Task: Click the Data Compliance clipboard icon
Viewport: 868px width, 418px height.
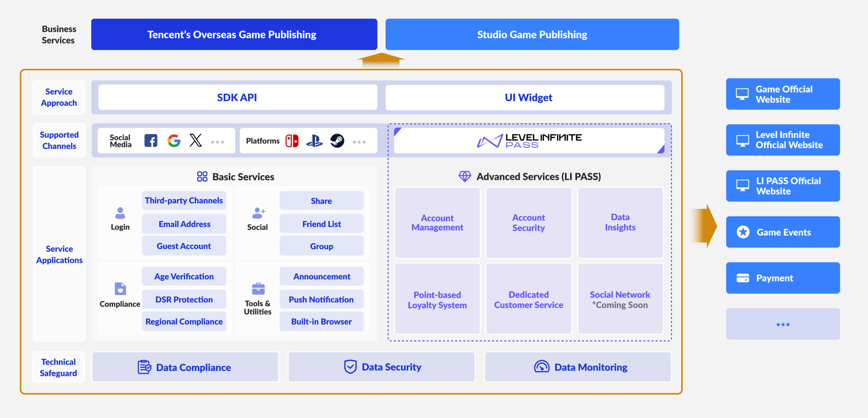Action: pyautogui.click(x=144, y=367)
